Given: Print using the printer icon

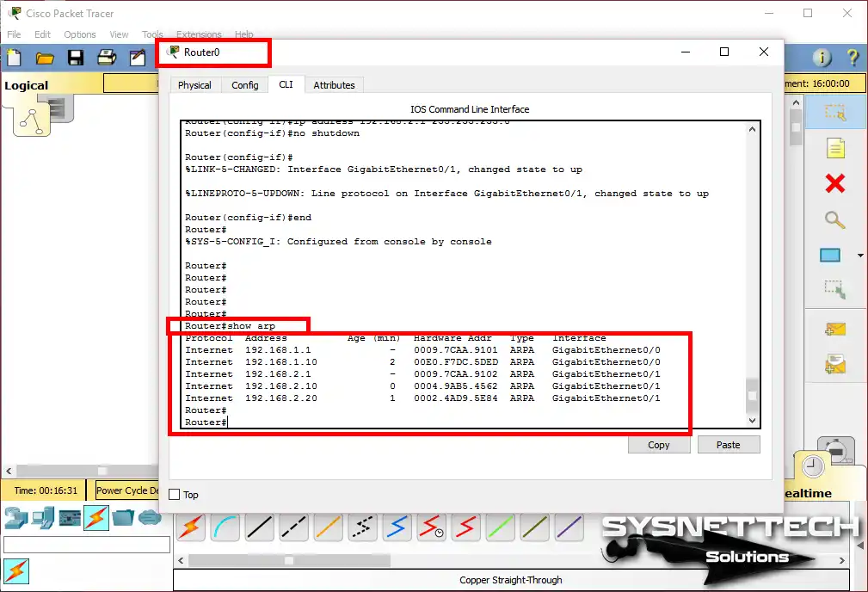Looking at the screenshot, I should point(107,58).
